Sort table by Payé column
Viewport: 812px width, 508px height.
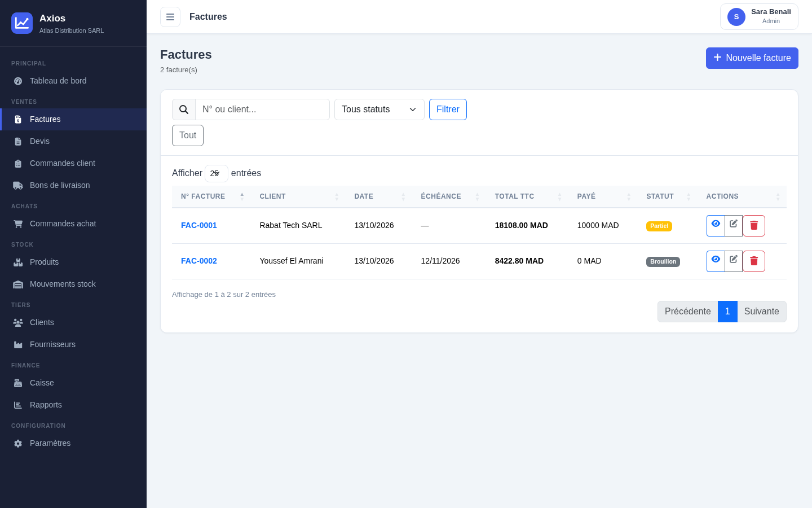point(603,196)
